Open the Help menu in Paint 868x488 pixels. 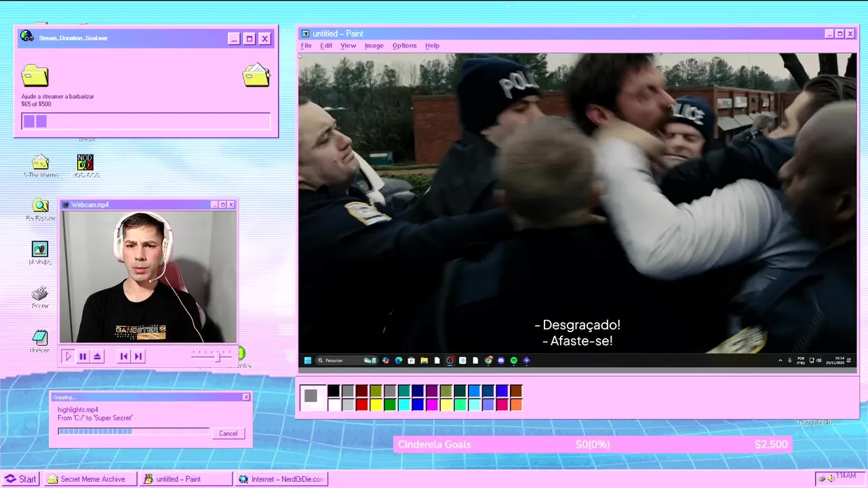(432, 45)
